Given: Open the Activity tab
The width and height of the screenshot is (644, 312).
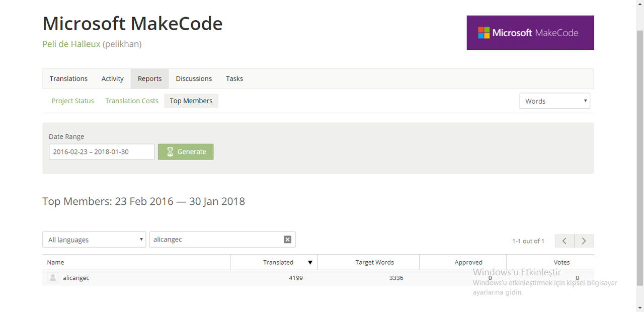Looking at the screenshot, I should [x=113, y=79].
